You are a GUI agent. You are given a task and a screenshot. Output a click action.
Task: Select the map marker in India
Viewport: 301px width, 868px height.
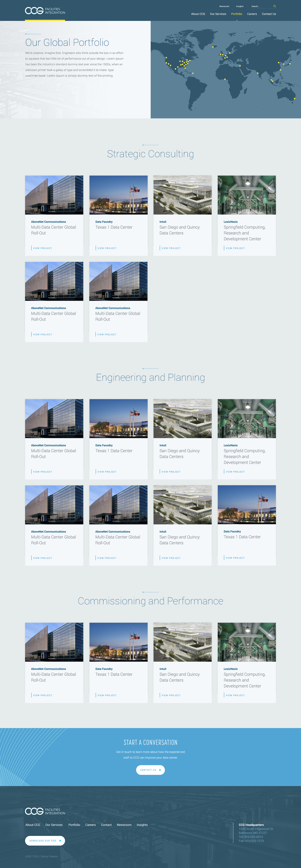coord(258,73)
